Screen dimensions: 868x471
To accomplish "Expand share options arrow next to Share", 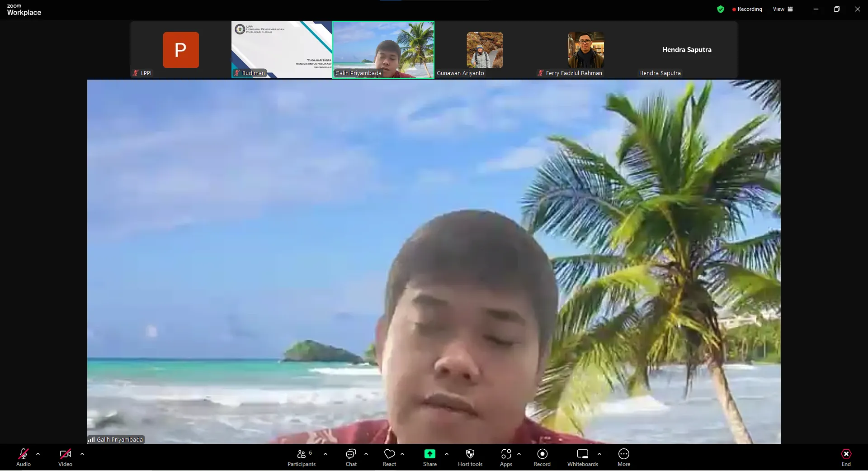I will point(447,454).
